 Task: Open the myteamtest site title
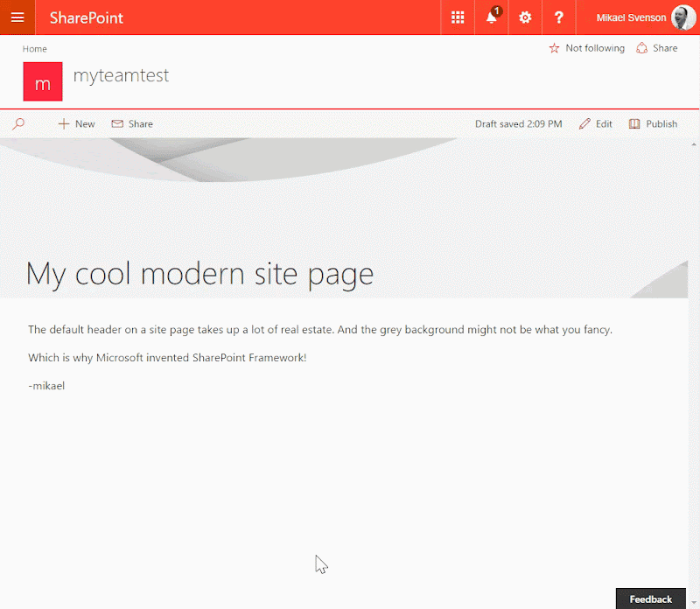point(121,75)
